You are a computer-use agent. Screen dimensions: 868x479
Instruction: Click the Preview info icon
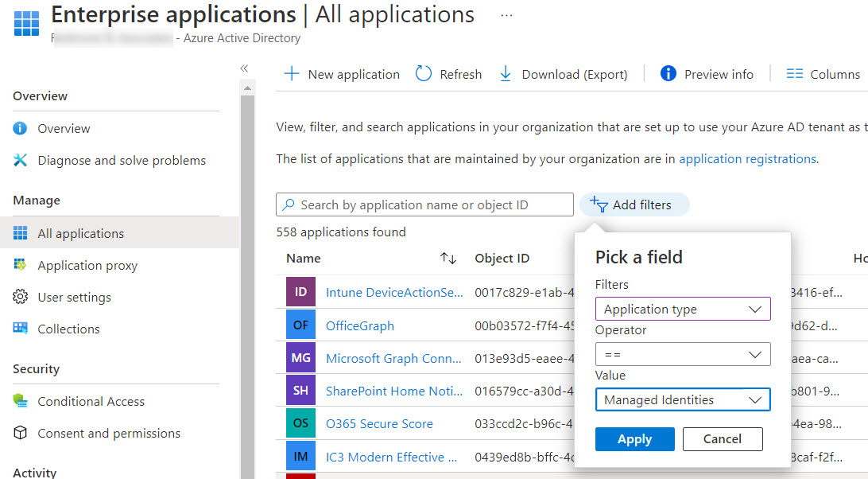pyautogui.click(x=668, y=73)
